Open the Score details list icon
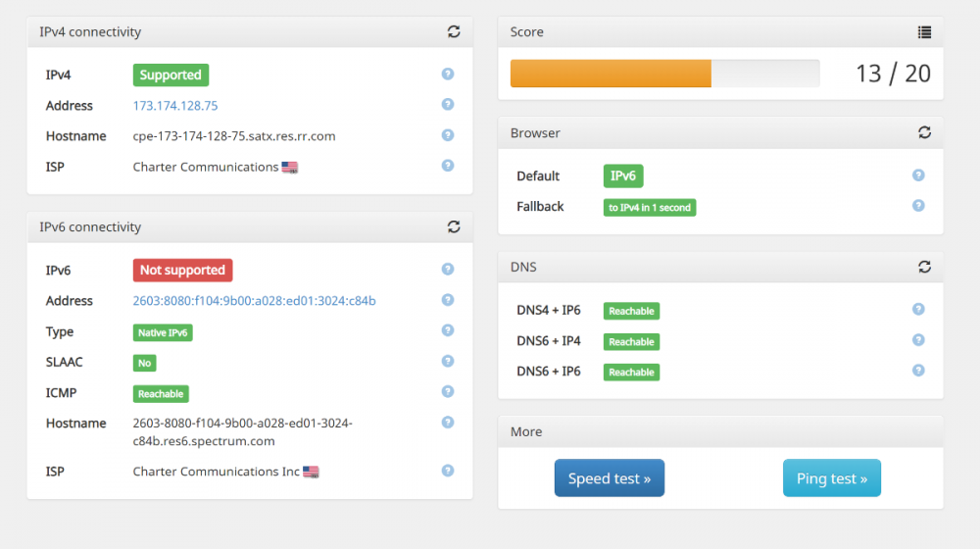Viewport: 980px width, 549px height. click(x=924, y=32)
